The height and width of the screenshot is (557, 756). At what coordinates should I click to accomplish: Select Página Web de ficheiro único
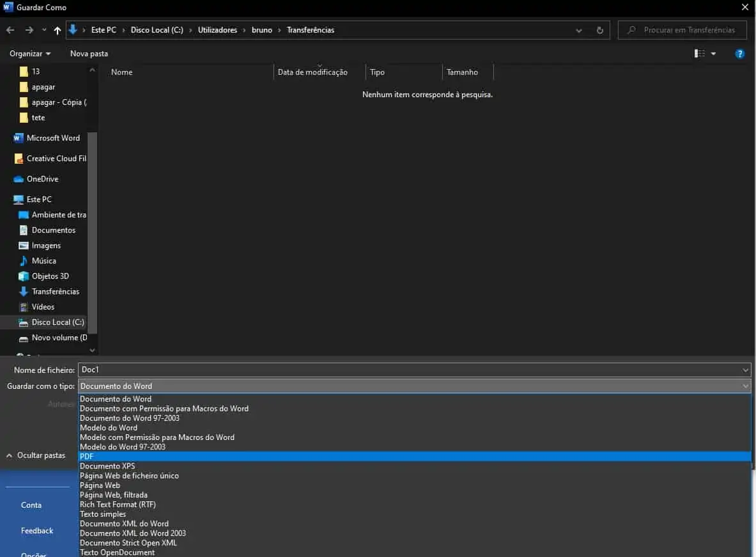pyautogui.click(x=414, y=476)
